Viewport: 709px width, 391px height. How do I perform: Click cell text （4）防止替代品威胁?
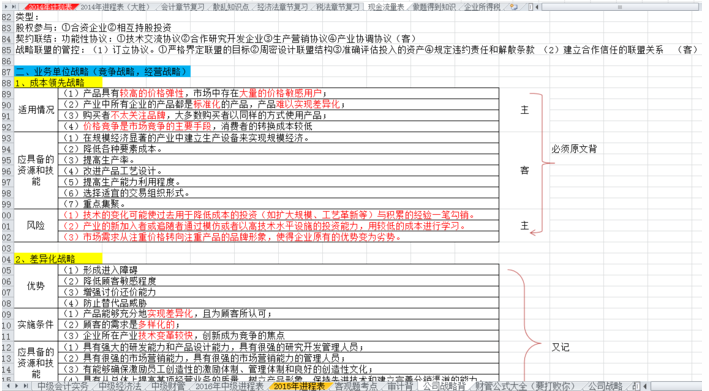point(104,303)
